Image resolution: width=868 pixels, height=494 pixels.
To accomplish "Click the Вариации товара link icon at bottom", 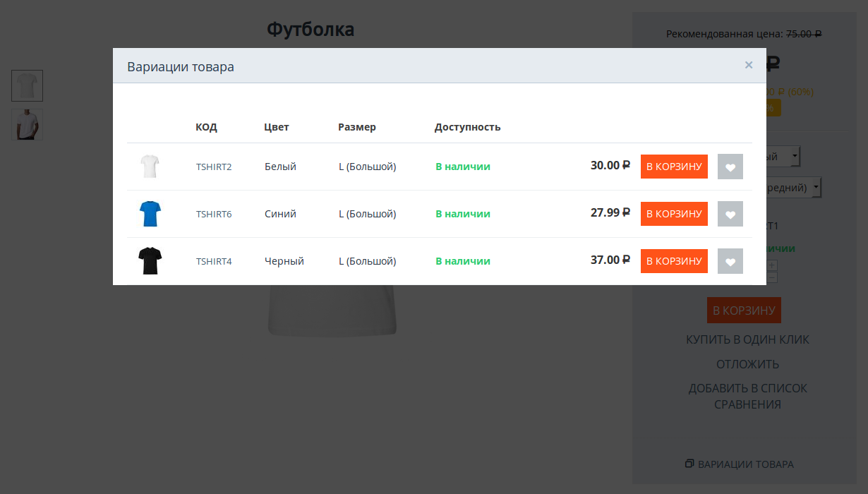I will click(x=689, y=464).
